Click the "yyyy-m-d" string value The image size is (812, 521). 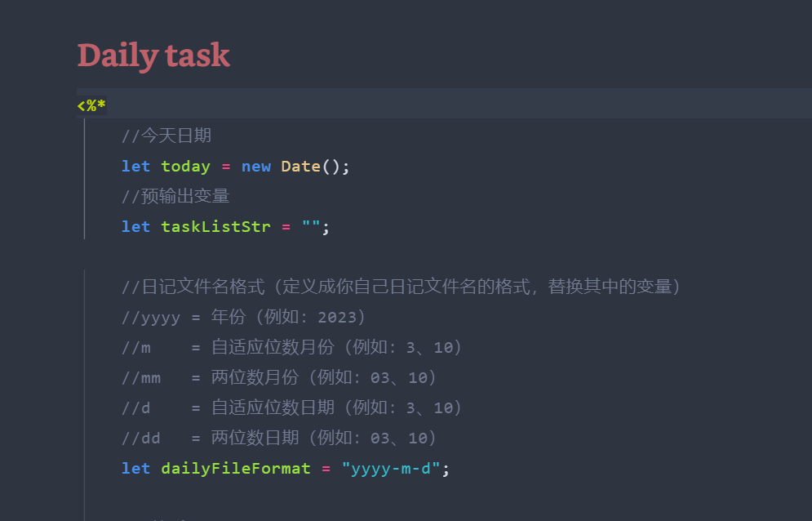click(391, 469)
